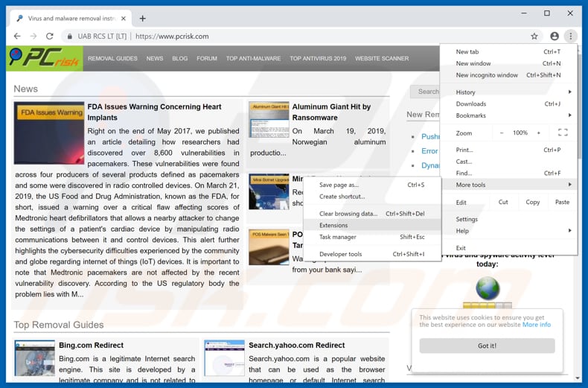Open Settings from the Chrome menu

(467, 219)
